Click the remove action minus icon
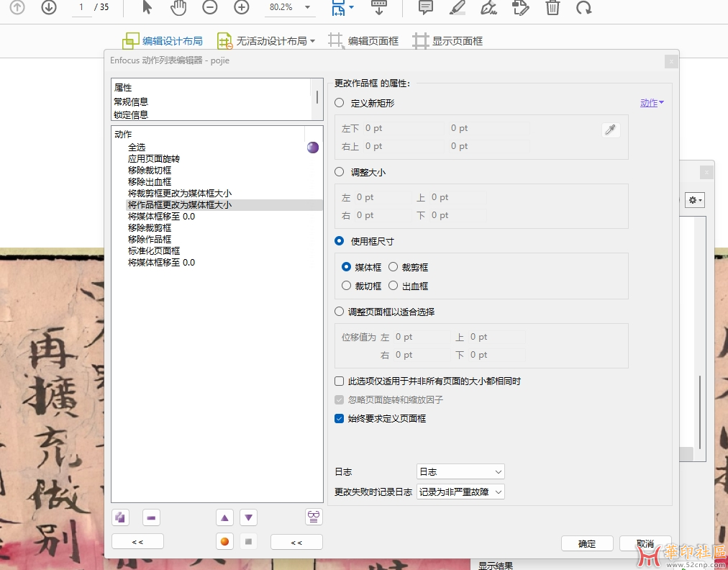 (151, 517)
